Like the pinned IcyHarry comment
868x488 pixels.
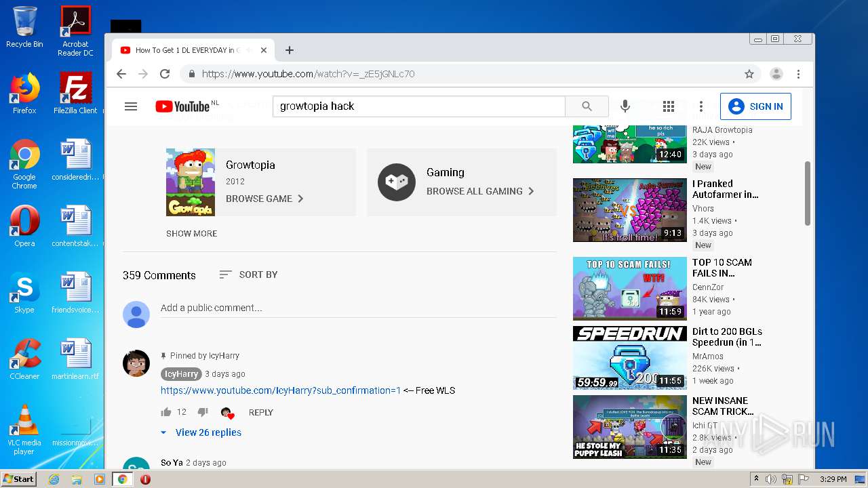click(x=166, y=412)
